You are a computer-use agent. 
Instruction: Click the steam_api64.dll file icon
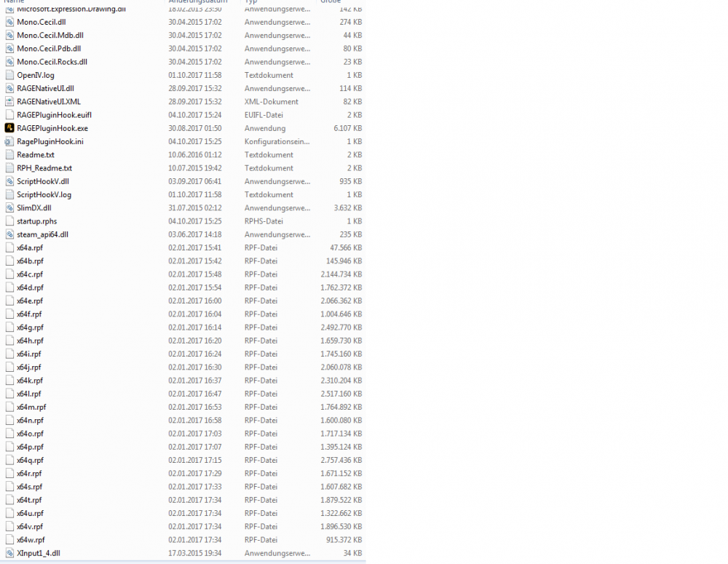(x=9, y=234)
